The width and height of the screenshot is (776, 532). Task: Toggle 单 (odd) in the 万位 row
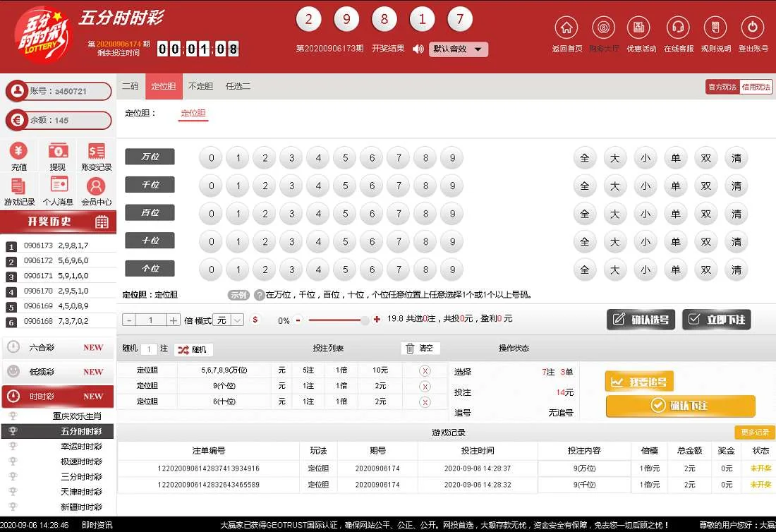coord(675,158)
